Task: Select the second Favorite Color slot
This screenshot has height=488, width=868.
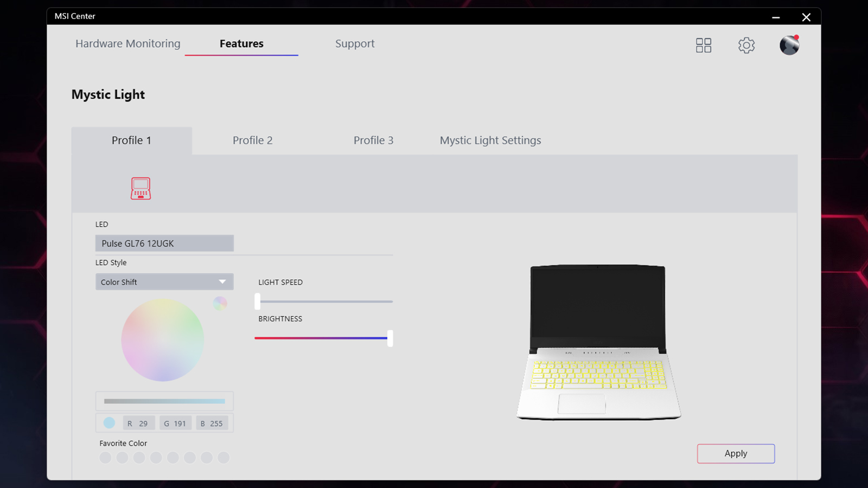Action: coord(122,458)
